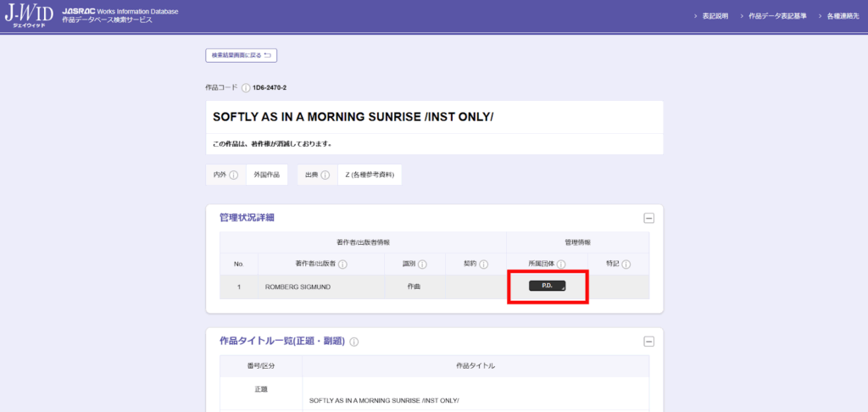Show info for the 識別 column
The width and height of the screenshot is (868, 412).
pos(421,264)
